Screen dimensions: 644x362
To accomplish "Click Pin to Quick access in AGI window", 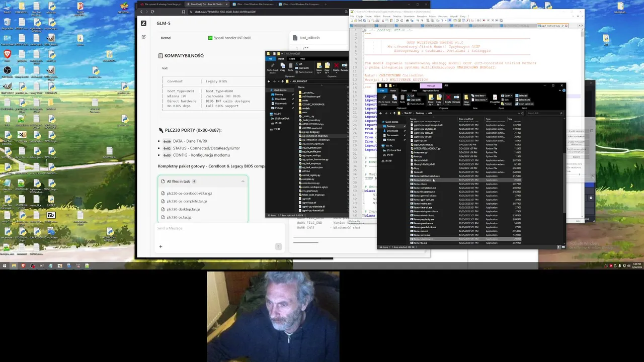I will click(x=384, y=100).
